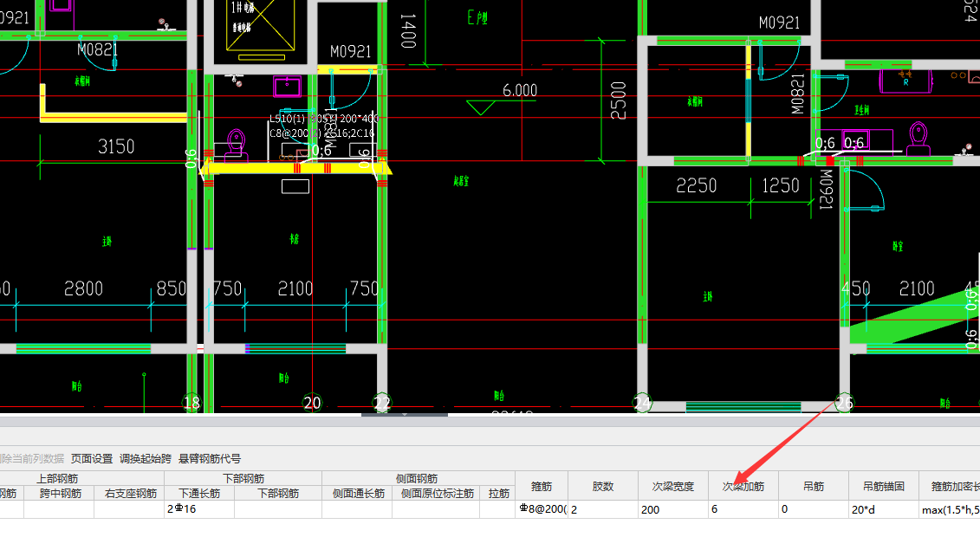
Task: Select the 次梁宽度 cell with value 200
Action: pyautogui.click(x=672, y=509)
